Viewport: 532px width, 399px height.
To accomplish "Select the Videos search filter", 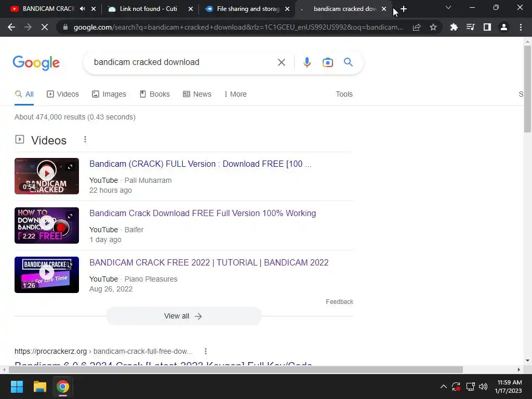I will tap(63, 94).
